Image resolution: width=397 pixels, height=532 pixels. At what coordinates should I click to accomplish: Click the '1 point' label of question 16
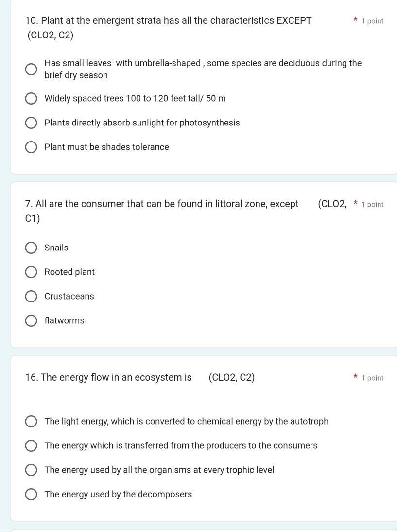click(373, 378)
